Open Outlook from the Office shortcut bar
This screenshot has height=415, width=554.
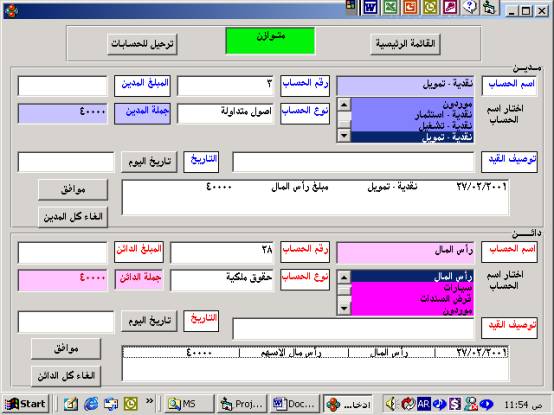430,7
